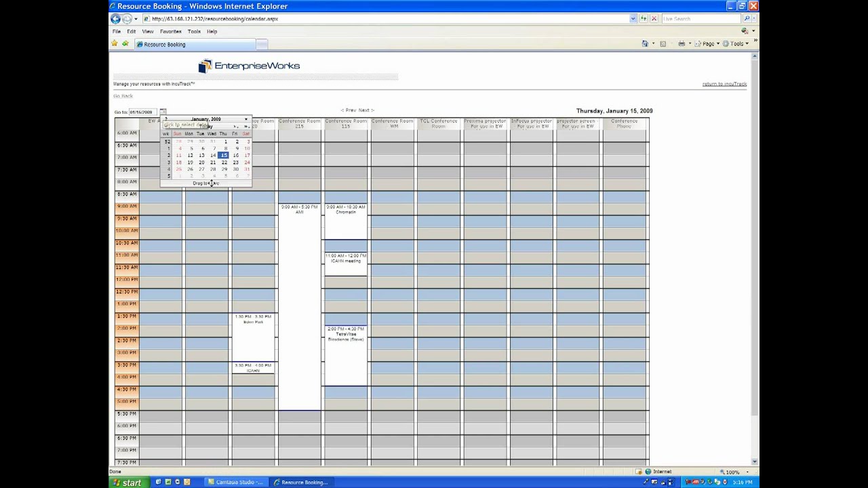Click the Live Search magnifier icon
The width and height of the screenshot is (868, 488).
tap(747, 19)
